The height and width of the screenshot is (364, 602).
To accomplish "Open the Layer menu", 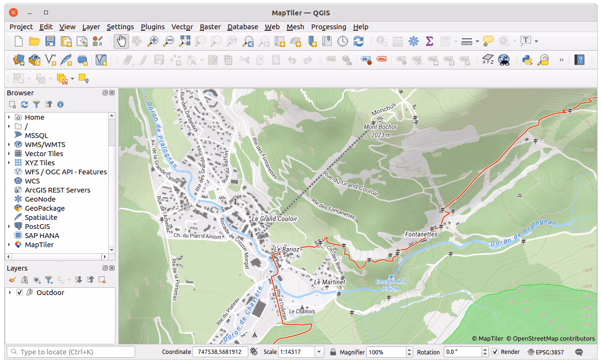I will pyautogui.click(x=91, y=27).
